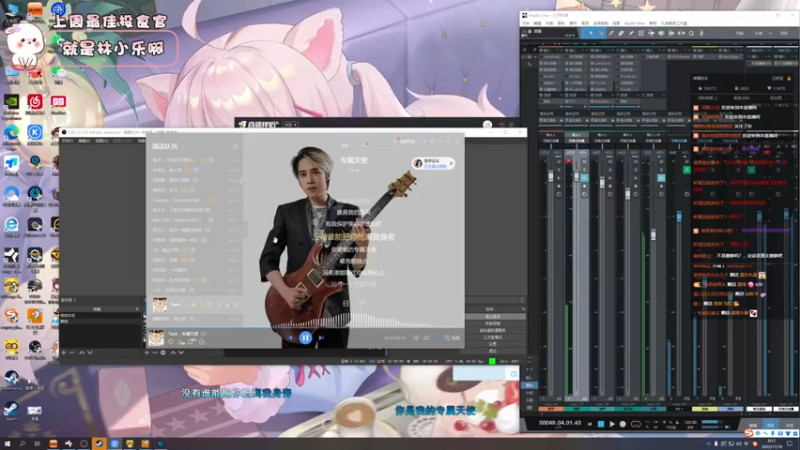Viewport: 800px width, 450px height.
Task: Select the Eraser tool in Studio One
Action: [x=621, y=33]
